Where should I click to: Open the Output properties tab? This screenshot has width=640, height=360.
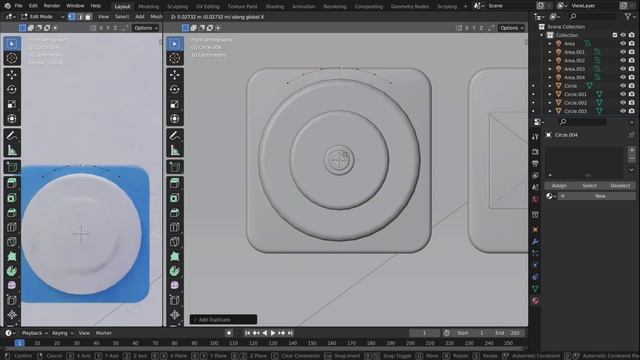click(x=535, y=163)
